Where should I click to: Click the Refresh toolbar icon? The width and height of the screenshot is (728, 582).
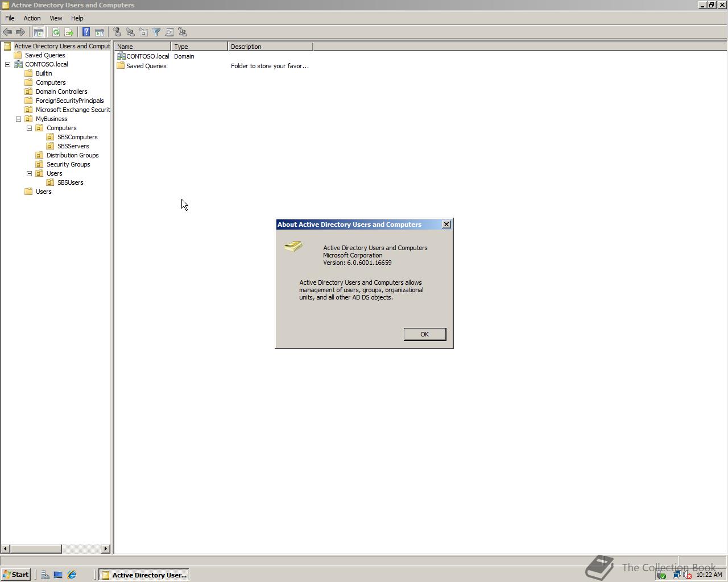56,32
